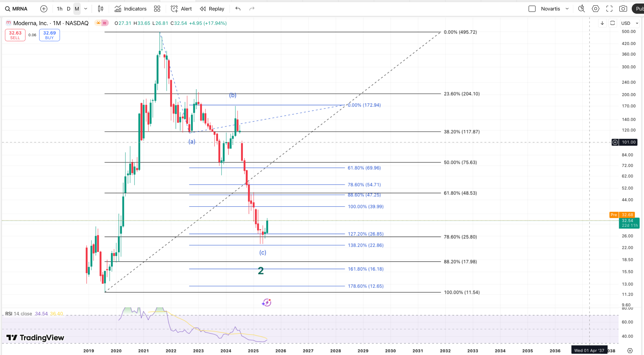Open the Quick Search lightning icon
Screen dimensions: 644x355
[x=581, y=9]
